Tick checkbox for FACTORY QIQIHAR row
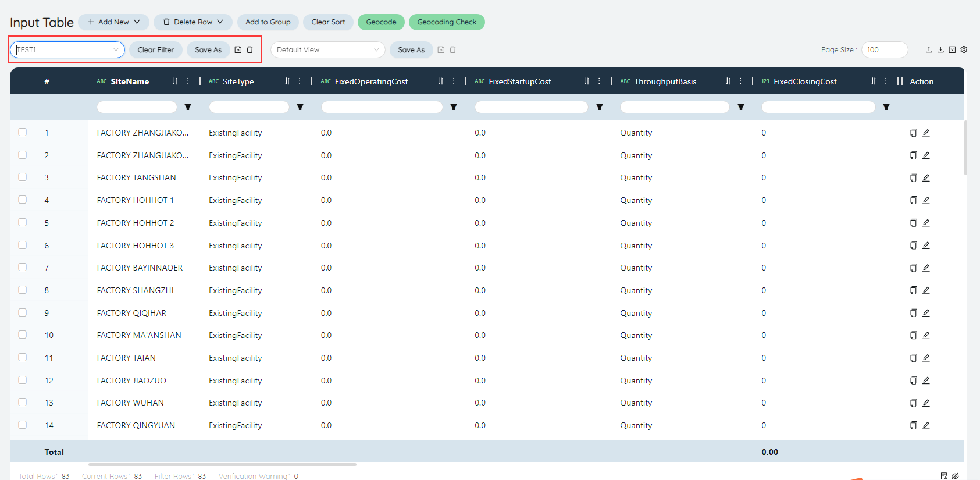This screenshot has height=480, width=980. pyautogui.click(x=23, y=312)
